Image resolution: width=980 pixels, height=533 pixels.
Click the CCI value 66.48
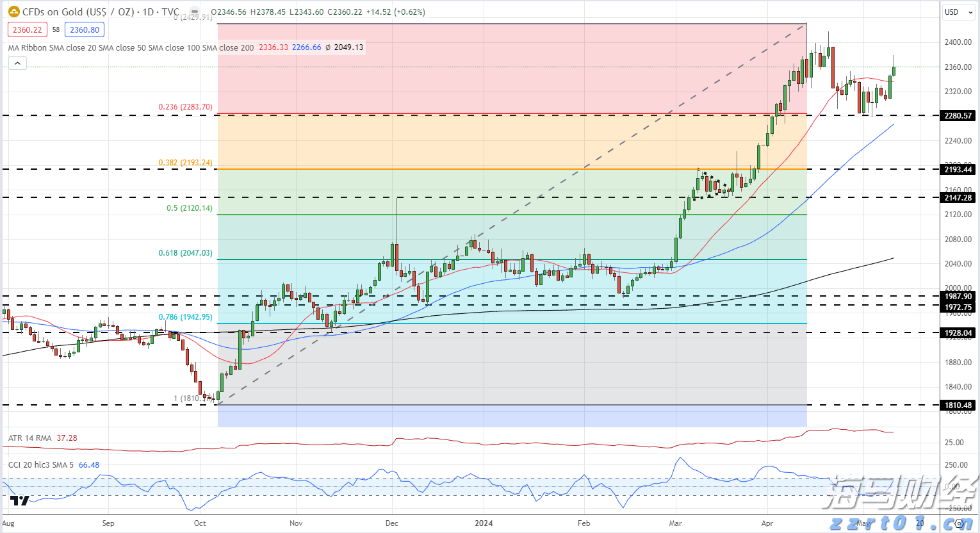[x=89, y=465]
